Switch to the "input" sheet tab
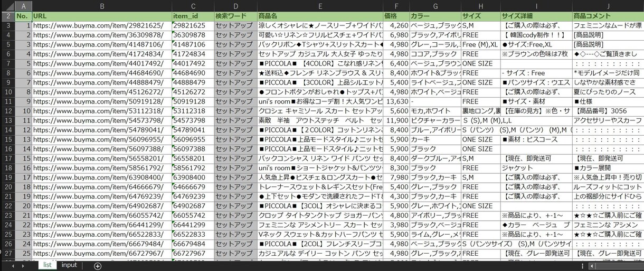The height and width of the screenshot is (271, 644). point(69,265)
